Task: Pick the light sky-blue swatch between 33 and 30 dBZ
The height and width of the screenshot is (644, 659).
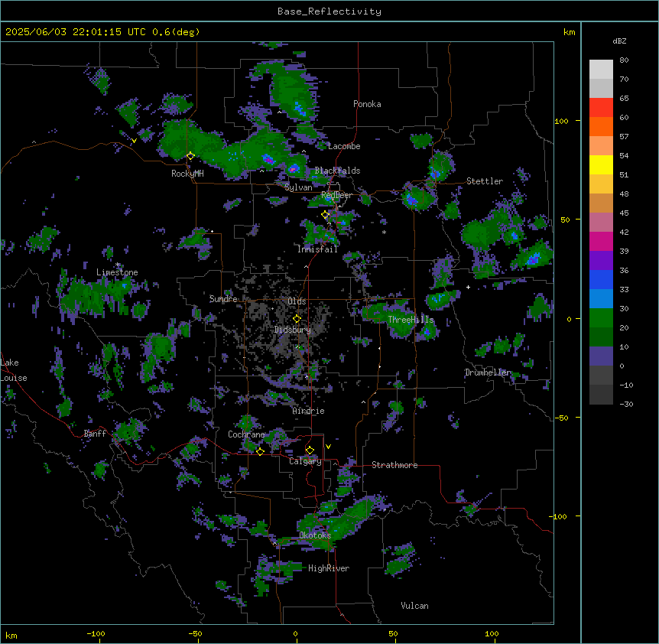Action: (601, 298)
